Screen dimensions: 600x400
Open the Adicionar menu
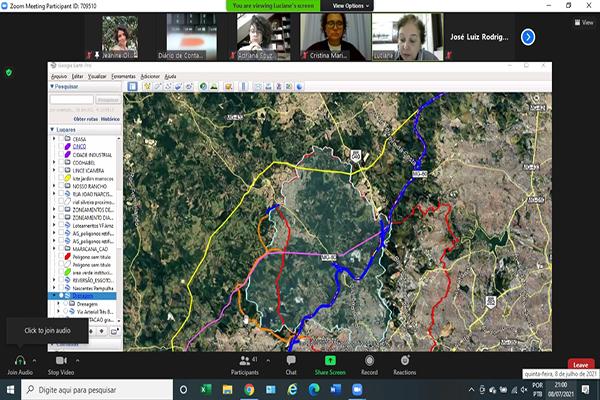coord(150,76)
